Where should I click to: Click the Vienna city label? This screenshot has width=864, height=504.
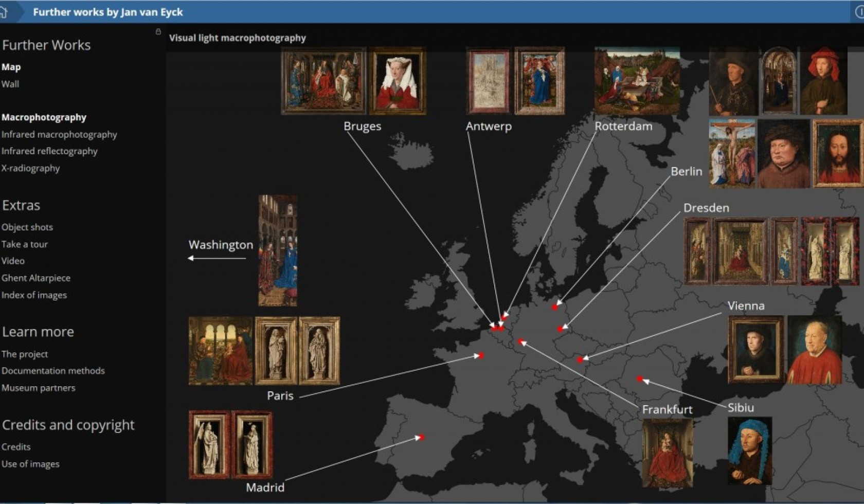coord(746,305)
